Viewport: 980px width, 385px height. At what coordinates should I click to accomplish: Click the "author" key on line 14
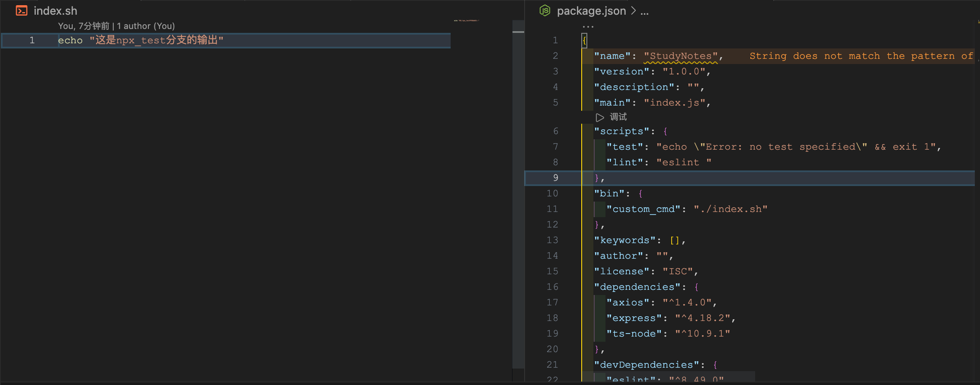(x=618, y=256)
